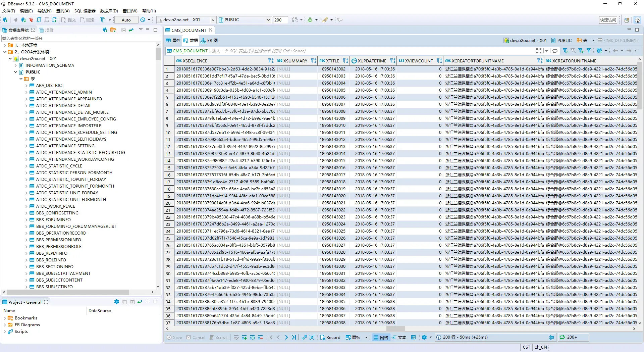Click the navigator vertical scrollbar
The height and width of the screenshot is (352, 644).
coord(158,54)
